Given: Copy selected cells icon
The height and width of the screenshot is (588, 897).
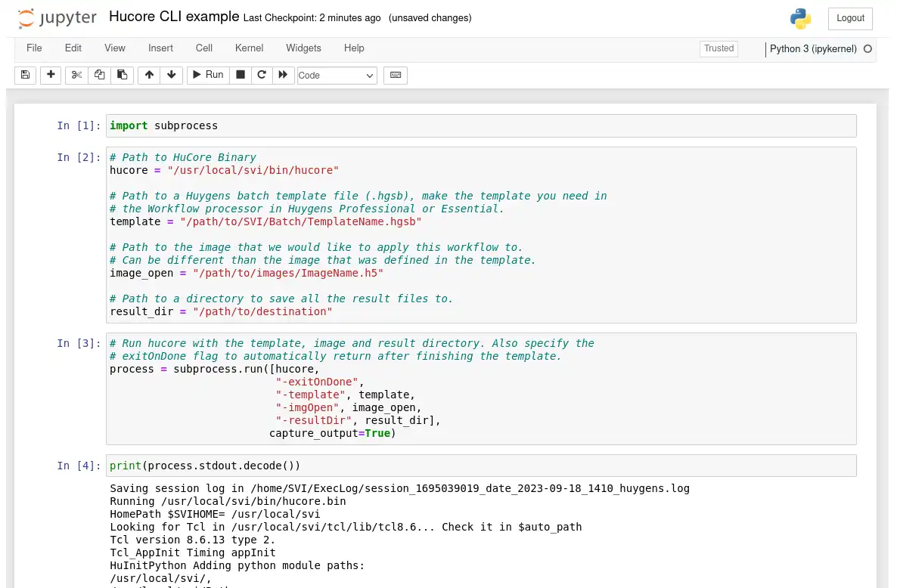Looking at the screenshot, I should tap(99, 75).
